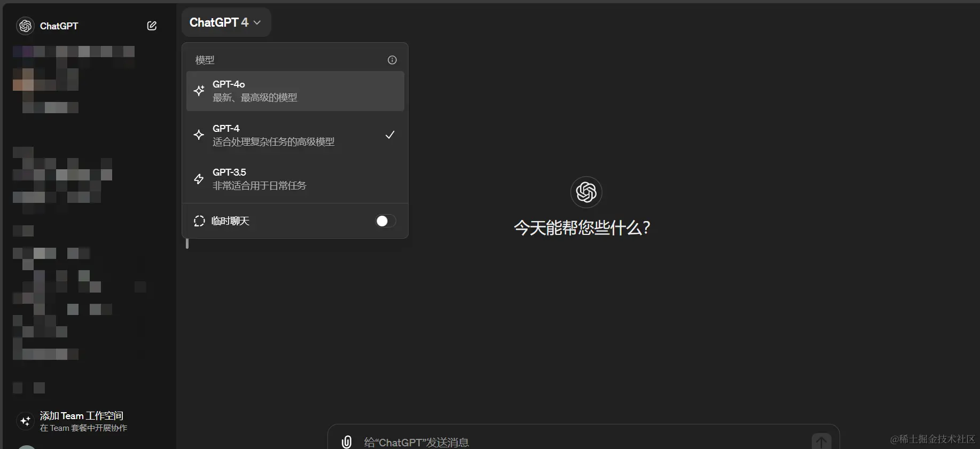
Task: Click the 今天能帮您些什么? heading
Action: pos(582,228)
